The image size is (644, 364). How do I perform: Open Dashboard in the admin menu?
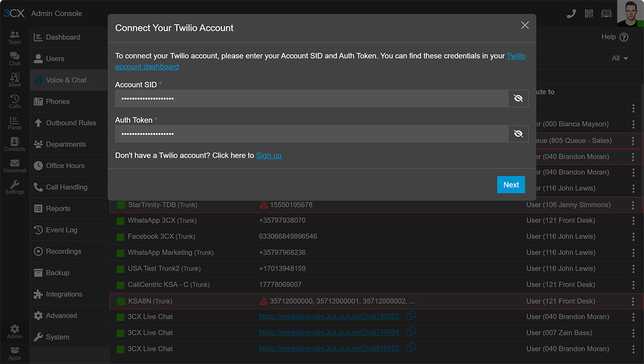pos(69,37)
